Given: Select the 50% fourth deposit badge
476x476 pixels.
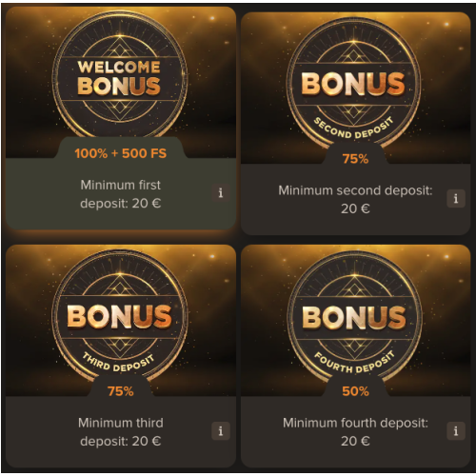Looking at the screenshot, I should click(355, 391).
